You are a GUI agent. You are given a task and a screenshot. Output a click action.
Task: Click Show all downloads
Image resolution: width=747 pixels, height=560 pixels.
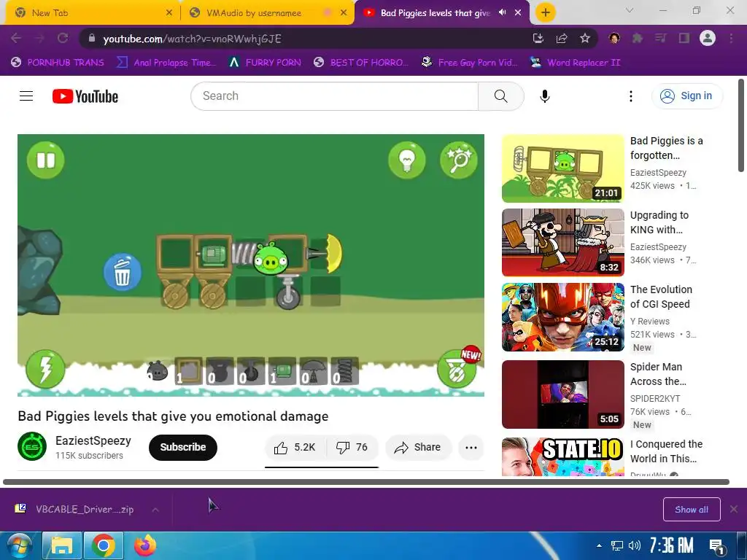(692, 510)
